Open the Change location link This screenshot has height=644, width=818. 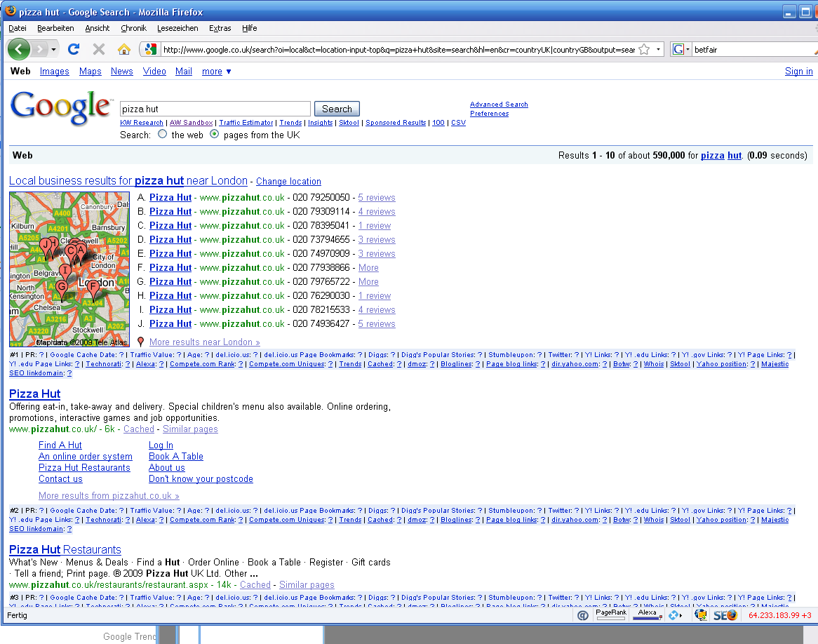point(288,181)
